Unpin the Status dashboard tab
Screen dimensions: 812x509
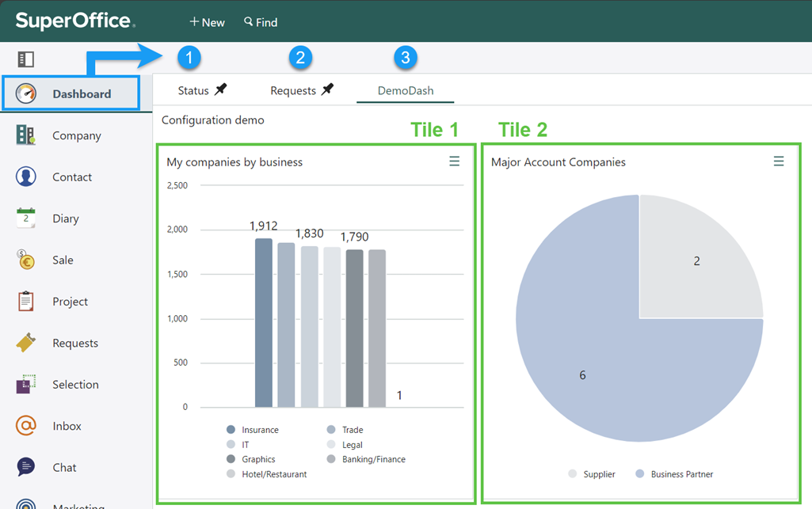point(221,90)
